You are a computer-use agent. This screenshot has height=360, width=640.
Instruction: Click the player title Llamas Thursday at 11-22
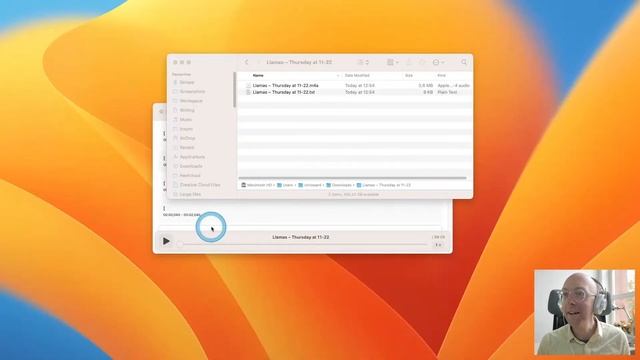click(300, 237)
